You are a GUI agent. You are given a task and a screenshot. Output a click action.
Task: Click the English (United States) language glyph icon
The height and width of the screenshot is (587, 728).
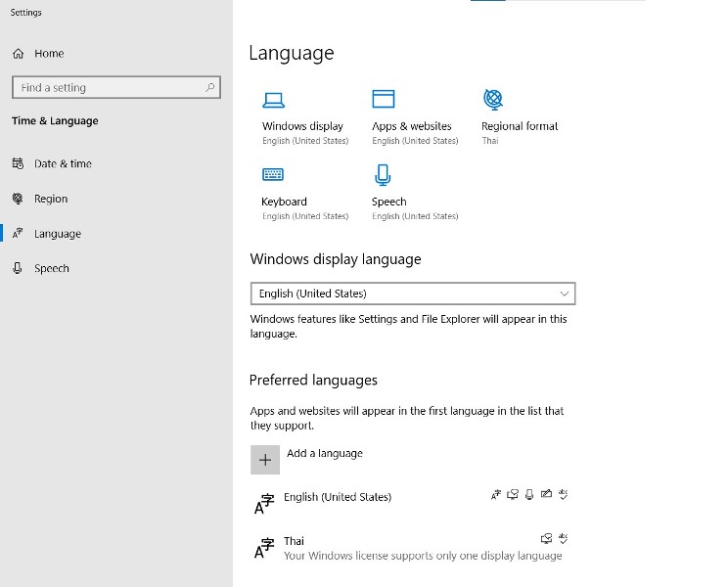[x=264, y=504]
